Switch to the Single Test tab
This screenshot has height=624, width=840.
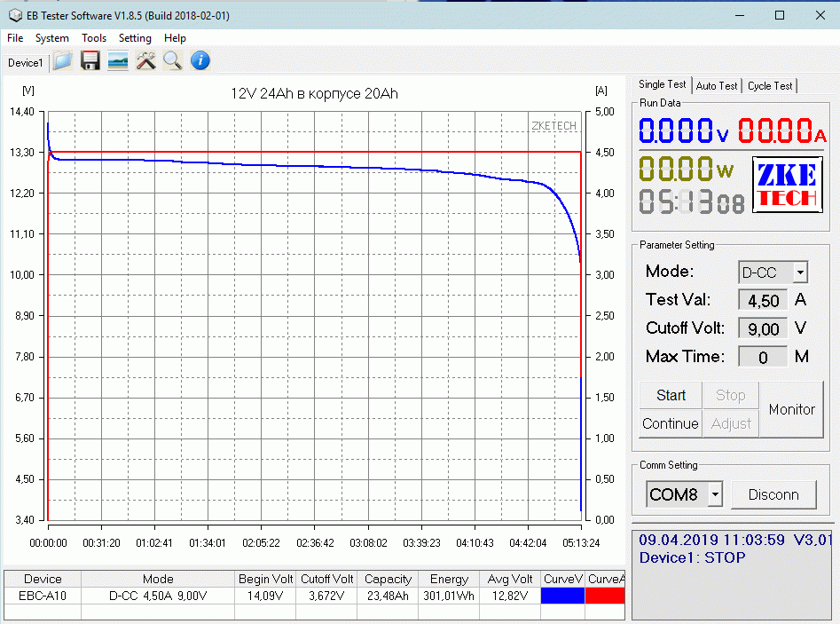click(x=662, y=84)
